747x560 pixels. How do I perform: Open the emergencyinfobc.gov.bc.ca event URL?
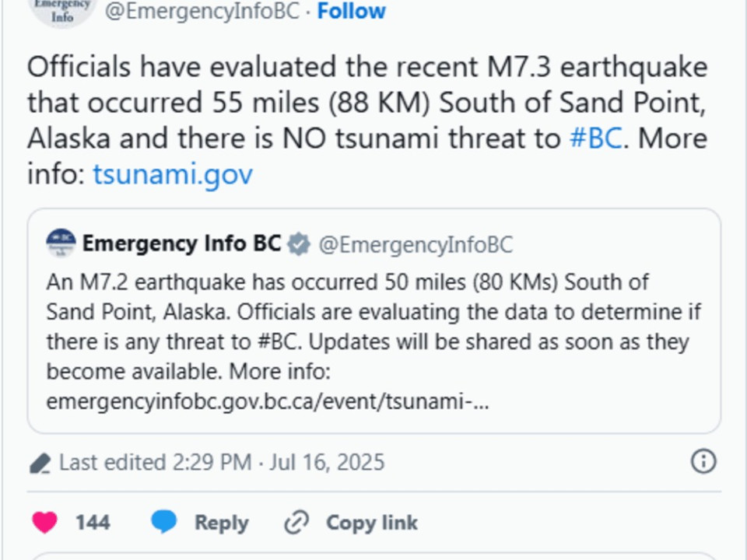[267, 401]
